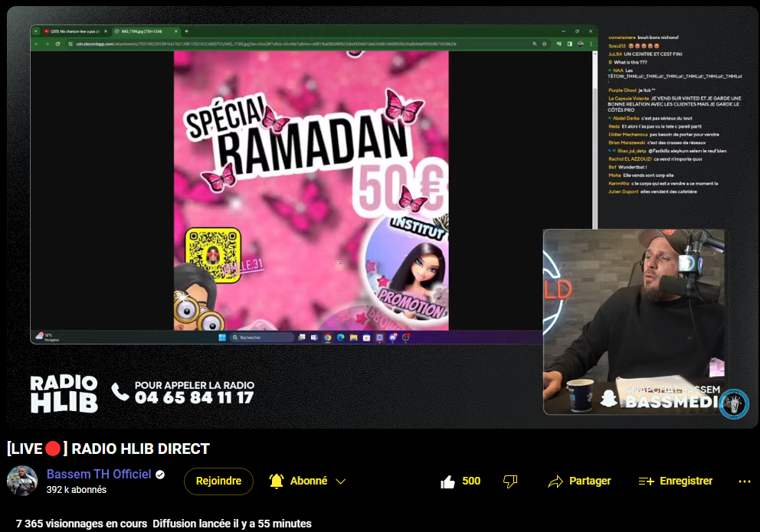Open the Chrome side panel icon
Viewport: 760px width, 532px height.
coord(569,44)
